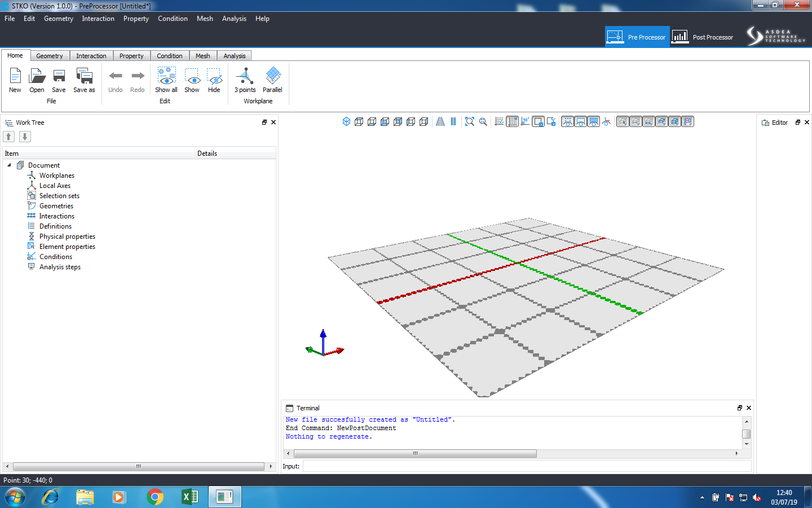Switch to the Analysis ribbon tab

point(235,56)
